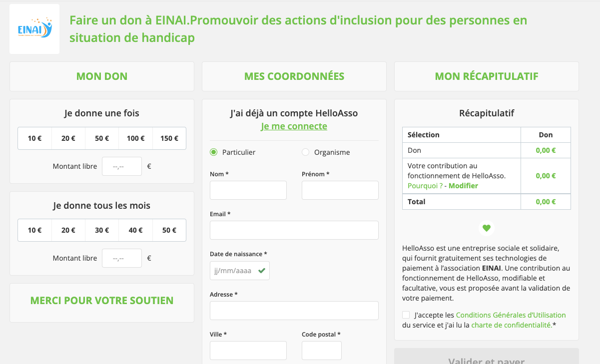
Task: Click one-time Montant libre amount field
Action: [x=121, y=166]
